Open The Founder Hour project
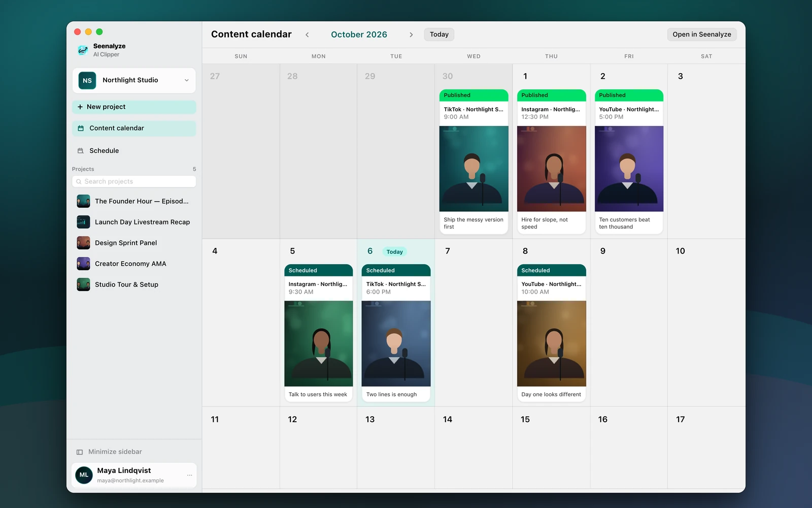 134,201
